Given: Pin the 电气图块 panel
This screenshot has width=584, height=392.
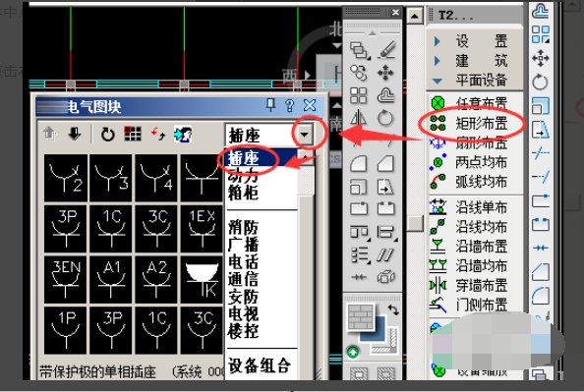Looking at the screenshot, I should [270, 106].
